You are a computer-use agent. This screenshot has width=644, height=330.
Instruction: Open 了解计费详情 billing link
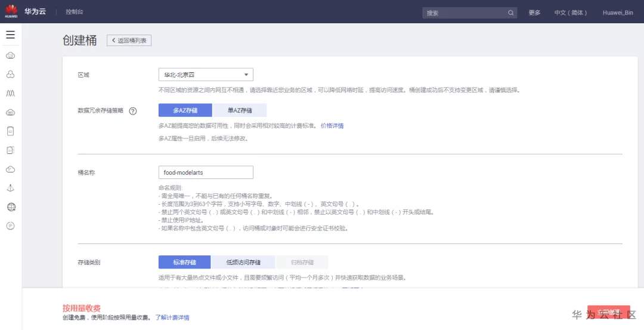(172, 317)
